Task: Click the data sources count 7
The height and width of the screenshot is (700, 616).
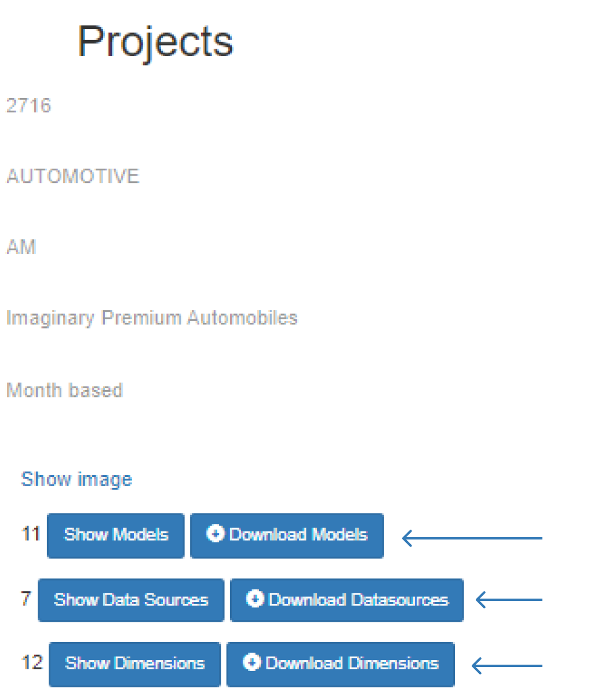Action: [26, 598]
